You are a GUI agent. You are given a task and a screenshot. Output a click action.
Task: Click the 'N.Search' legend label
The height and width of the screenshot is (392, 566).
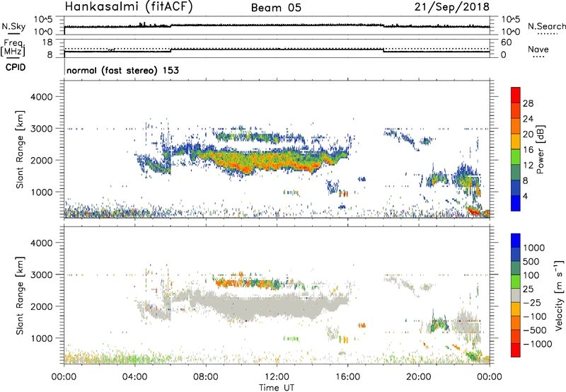click(546, 26)
